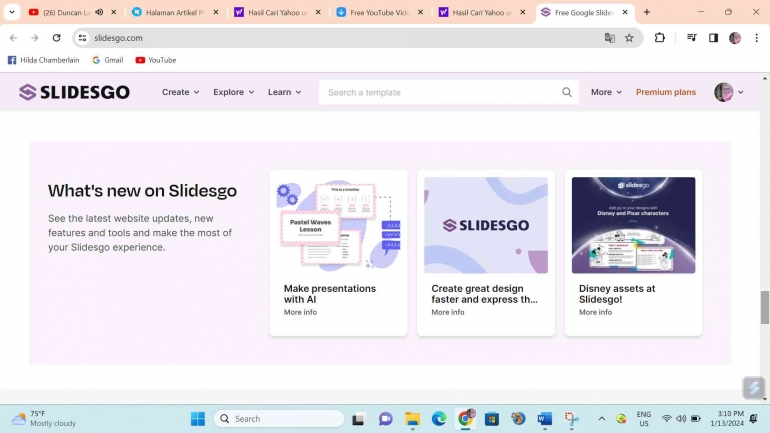Open the media control icon in toolbar
Screen dimensions: 770x433
tap(691, 37)
